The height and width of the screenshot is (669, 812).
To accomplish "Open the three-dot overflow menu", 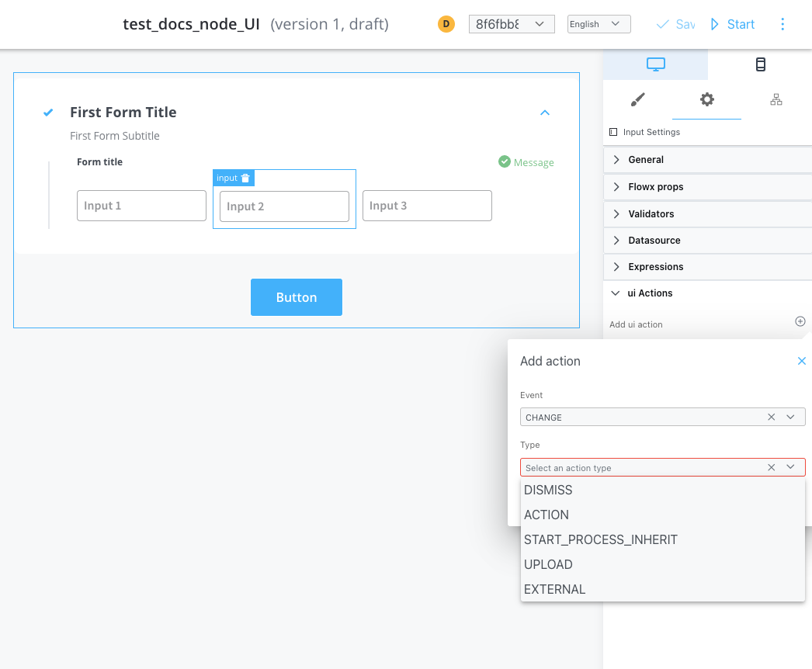I will click(783, 24).
